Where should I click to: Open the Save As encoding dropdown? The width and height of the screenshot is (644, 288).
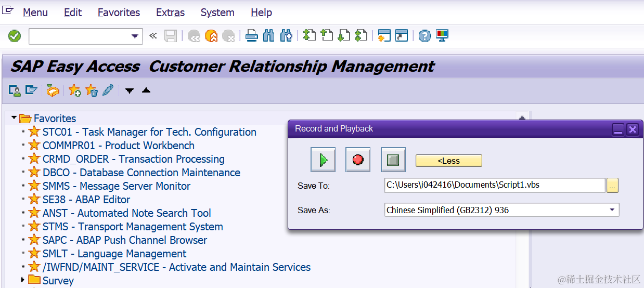point(611,210)
